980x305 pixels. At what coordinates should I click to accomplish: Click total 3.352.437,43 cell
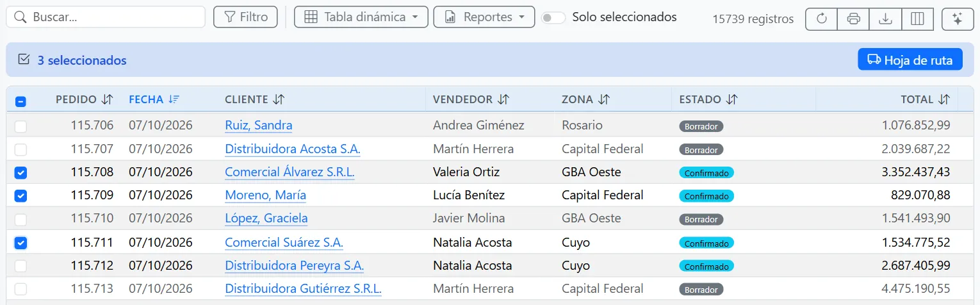916,172
